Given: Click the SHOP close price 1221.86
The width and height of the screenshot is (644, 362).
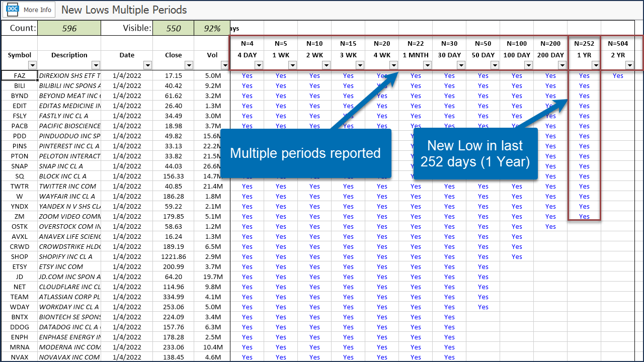Looking at the screenshot, I should (174, 256).
